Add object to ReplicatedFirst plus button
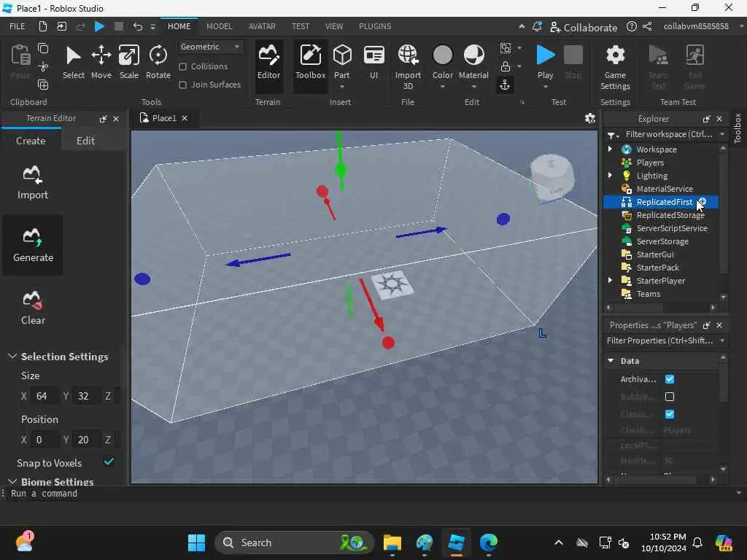Viewport: 747px width, 560px height. click(x=703, y=201)
